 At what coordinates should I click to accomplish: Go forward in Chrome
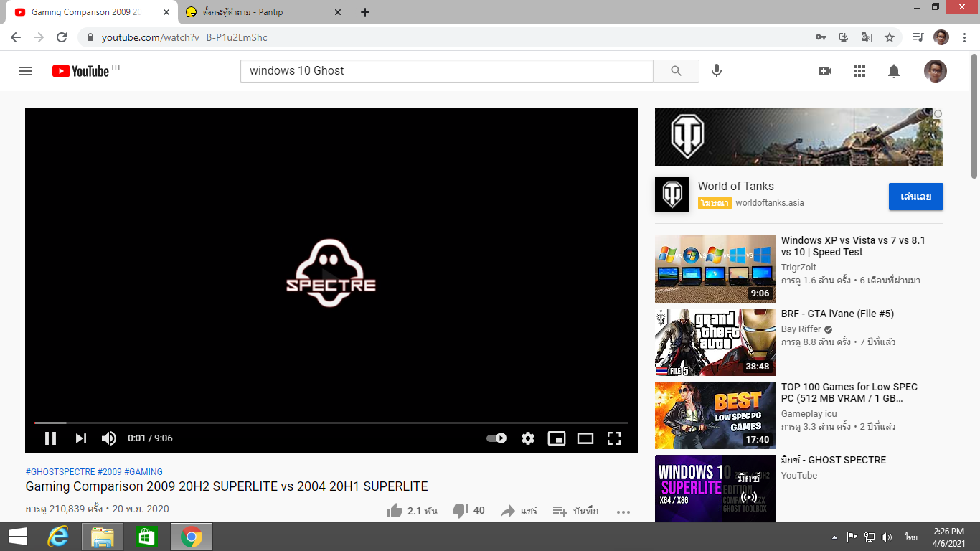pyautogui.click(x=39, y=37)
